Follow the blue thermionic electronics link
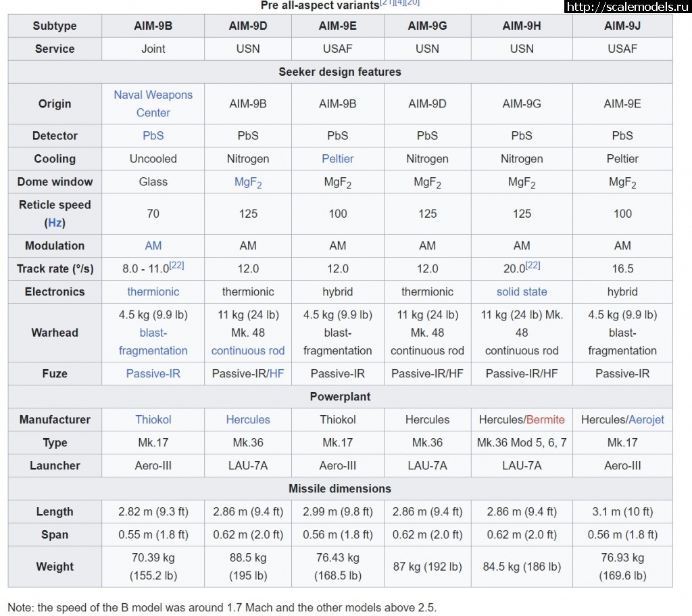The height and width of the screenshot is (616, 692). pos(153,291)
